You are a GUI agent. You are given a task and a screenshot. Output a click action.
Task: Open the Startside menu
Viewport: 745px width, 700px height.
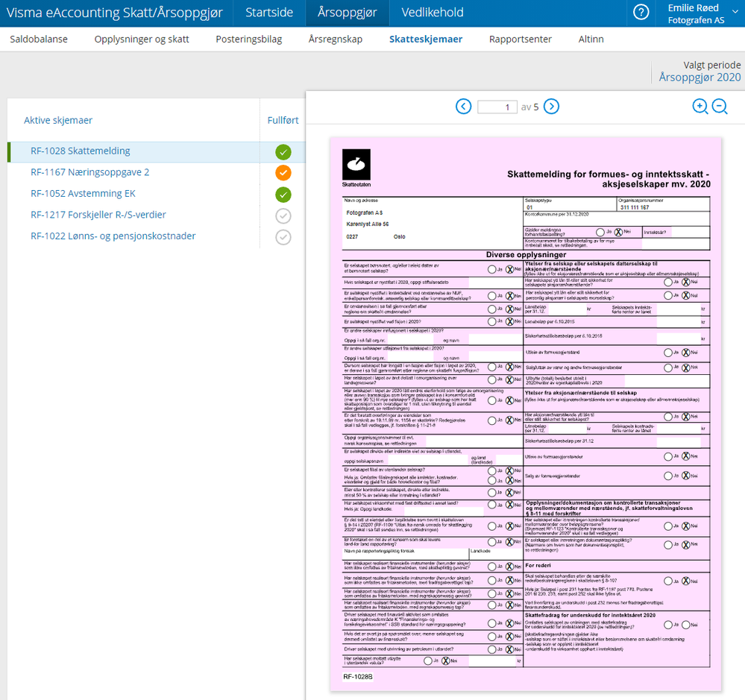click(x=269, y=13)
